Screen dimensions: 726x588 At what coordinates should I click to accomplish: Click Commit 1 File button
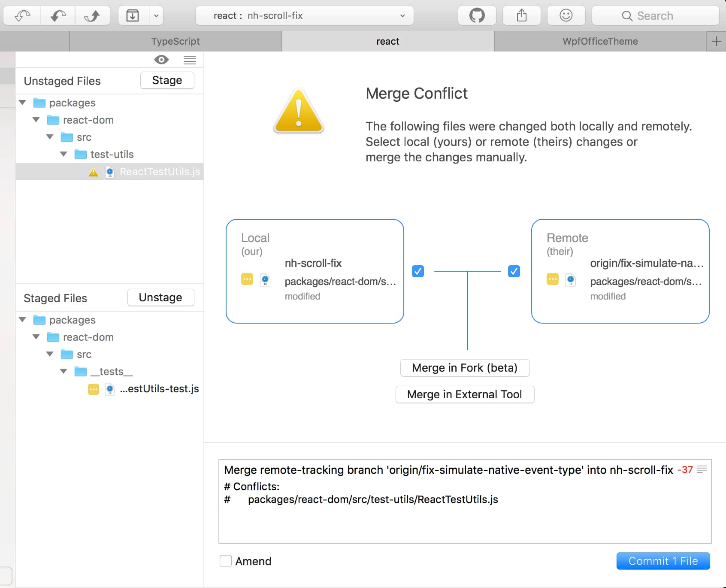(x=663, y=561)
